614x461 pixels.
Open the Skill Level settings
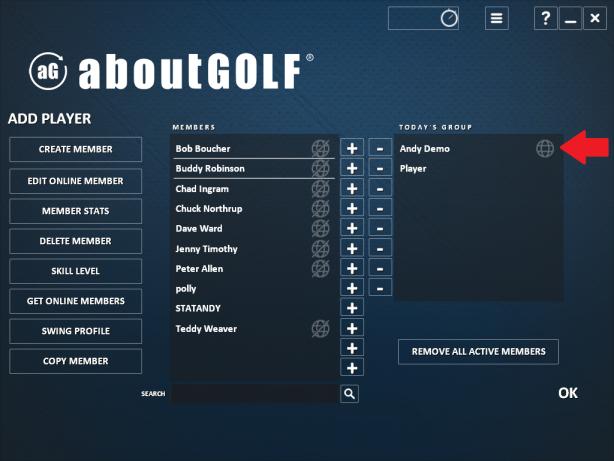[x=76, y=271]
